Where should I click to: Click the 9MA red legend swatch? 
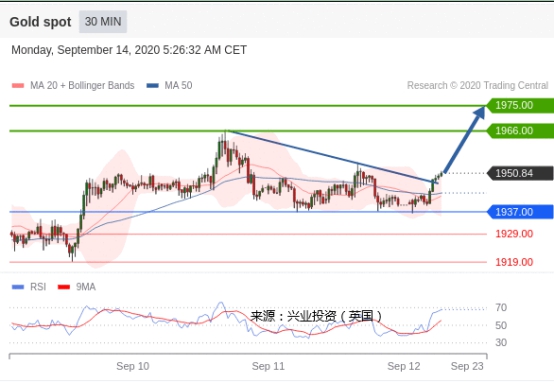coord(64,287)
